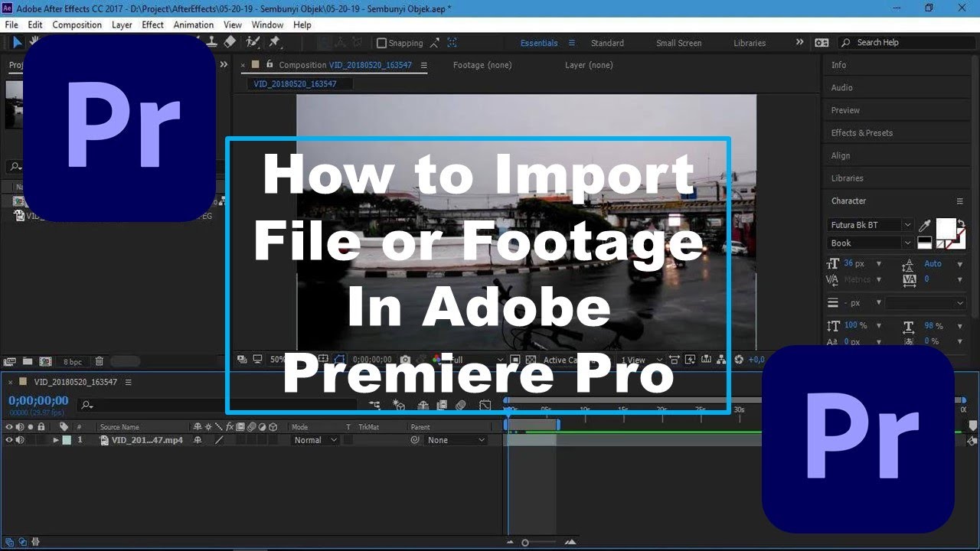The image size is (980, 551).
Task: Open the Effects & Presets panel
Action: pos(862,133)
